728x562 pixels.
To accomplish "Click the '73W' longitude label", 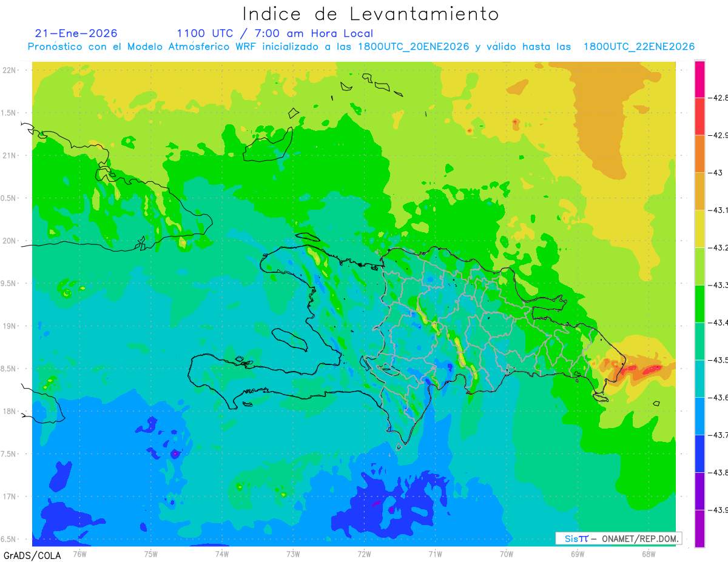I will (293, 554).
